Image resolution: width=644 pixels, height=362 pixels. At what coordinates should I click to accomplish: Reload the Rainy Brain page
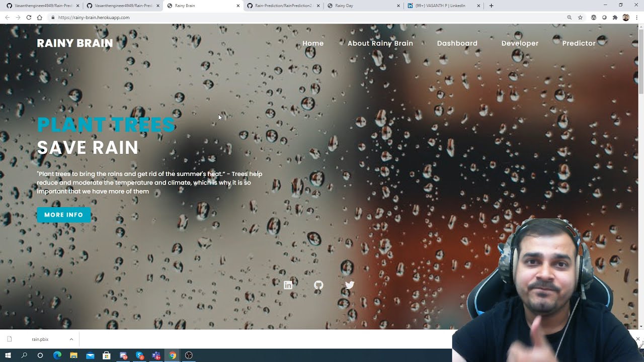(29, 17)
